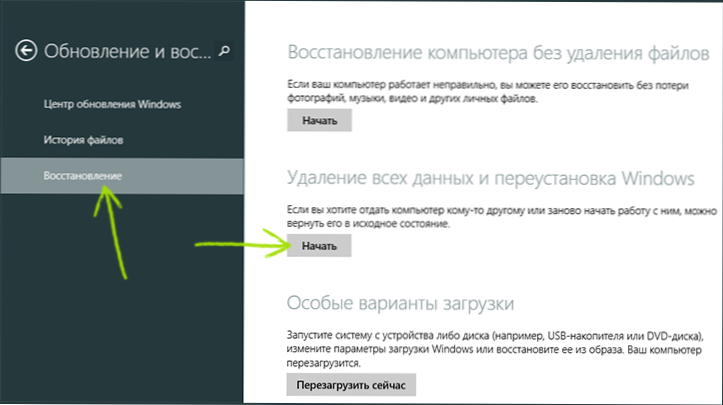Click paragraph starting Запустите систему с устройства

point(494,349)
